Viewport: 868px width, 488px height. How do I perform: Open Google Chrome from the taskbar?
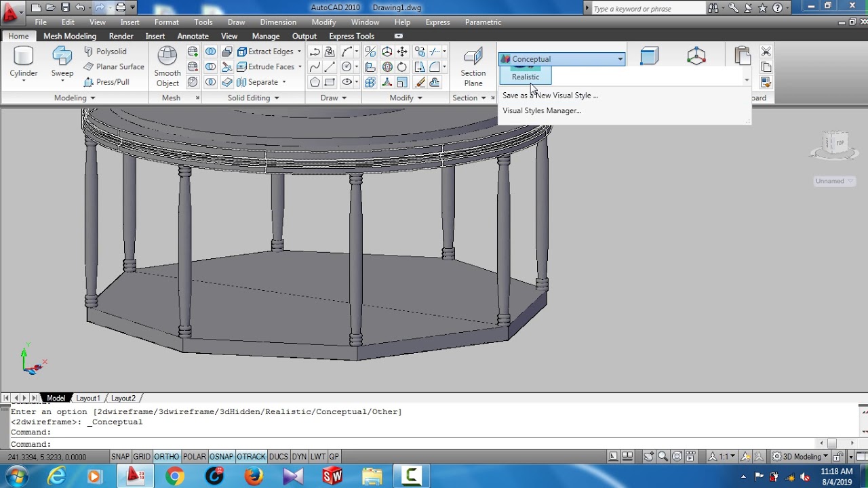tap(175, 476)
